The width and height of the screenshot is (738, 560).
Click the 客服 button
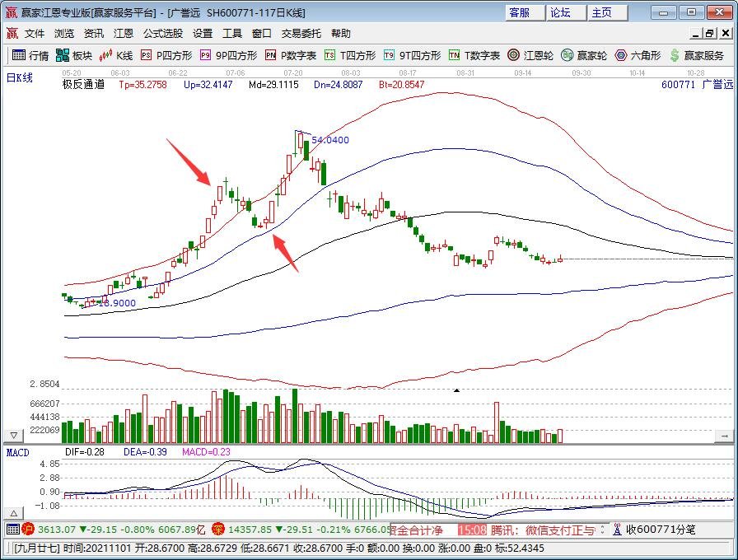[x=525, y=12]
